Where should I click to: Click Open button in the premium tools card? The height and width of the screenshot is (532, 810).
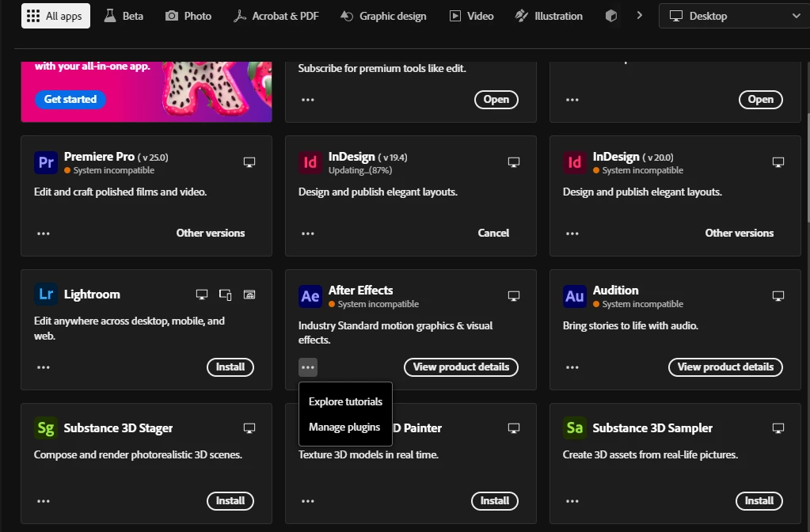pos(496,99)
